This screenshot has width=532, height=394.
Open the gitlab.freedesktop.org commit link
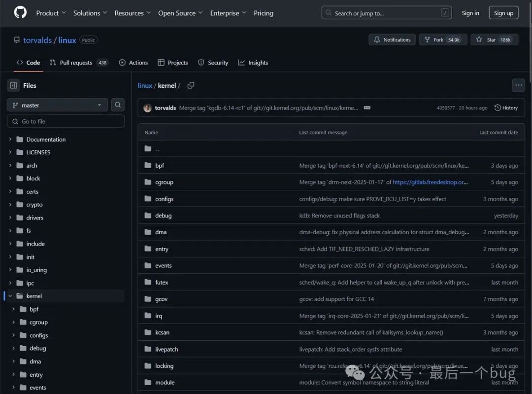tap(430, 182)
